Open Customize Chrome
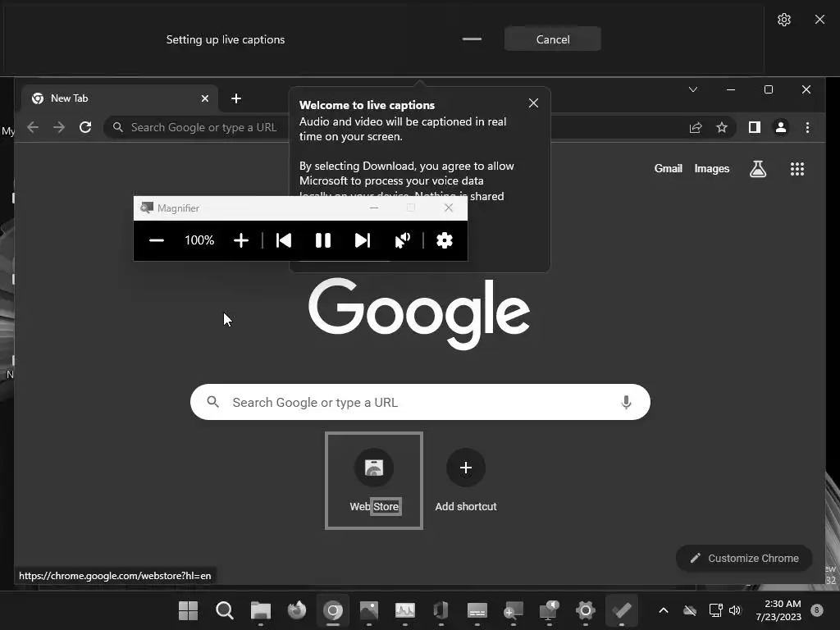Viewport: 840px width, 630px height. tap(744, 558)
